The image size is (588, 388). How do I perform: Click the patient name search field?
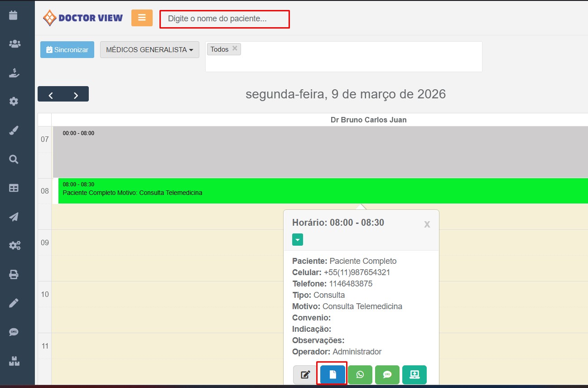click(x=225, y=19)
